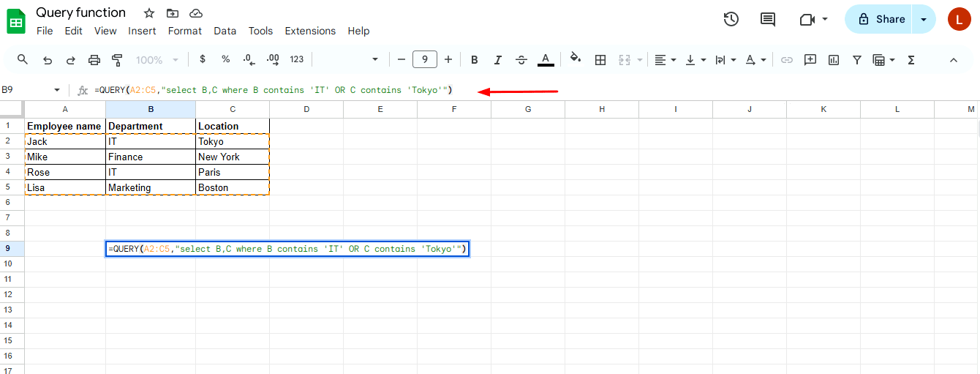Open the fill color picker
Screen dimensions: 980x374
coord(576,60)
